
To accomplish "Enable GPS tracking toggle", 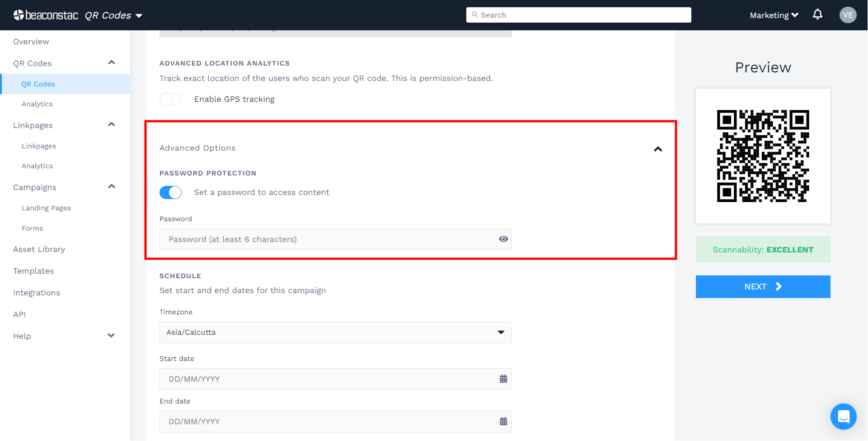I will 170,99.
